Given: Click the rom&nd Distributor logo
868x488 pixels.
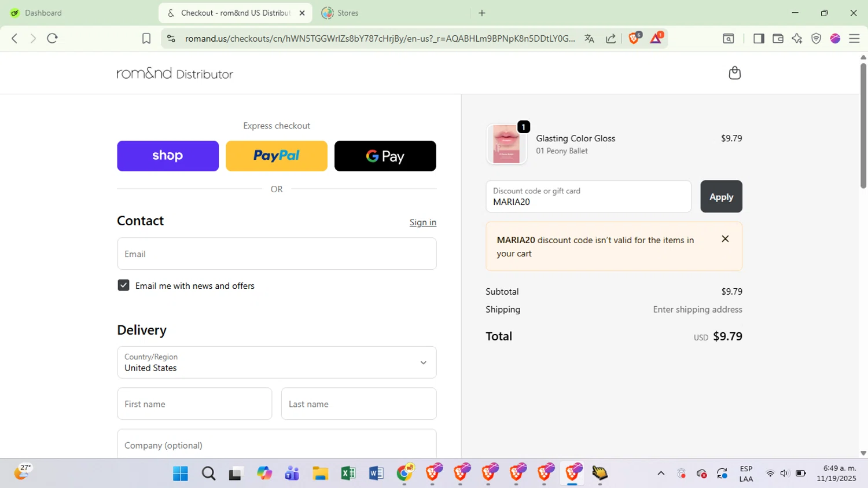Looking at the screenshot, I should 175,74.
